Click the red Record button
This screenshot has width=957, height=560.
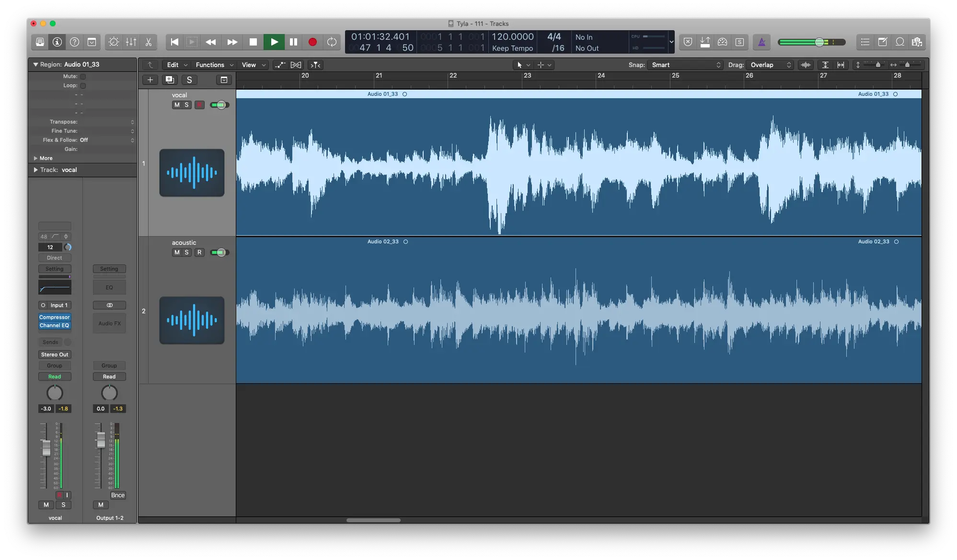tap(312, 42)
